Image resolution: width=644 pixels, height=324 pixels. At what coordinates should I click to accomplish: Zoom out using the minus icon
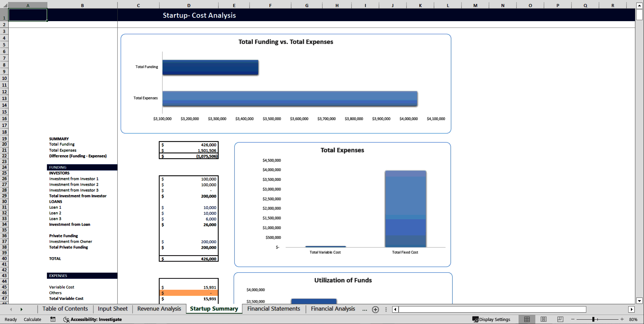[x=572, y=319]
